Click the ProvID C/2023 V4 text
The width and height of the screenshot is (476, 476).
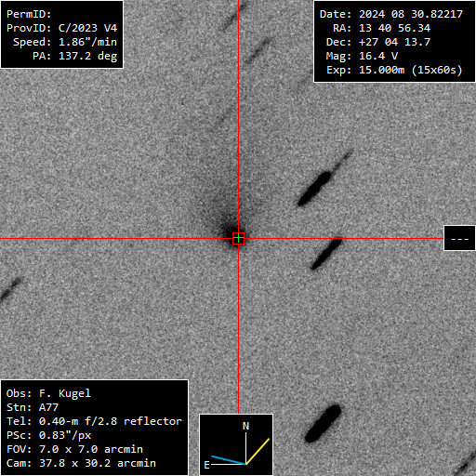tap(62, 28)
